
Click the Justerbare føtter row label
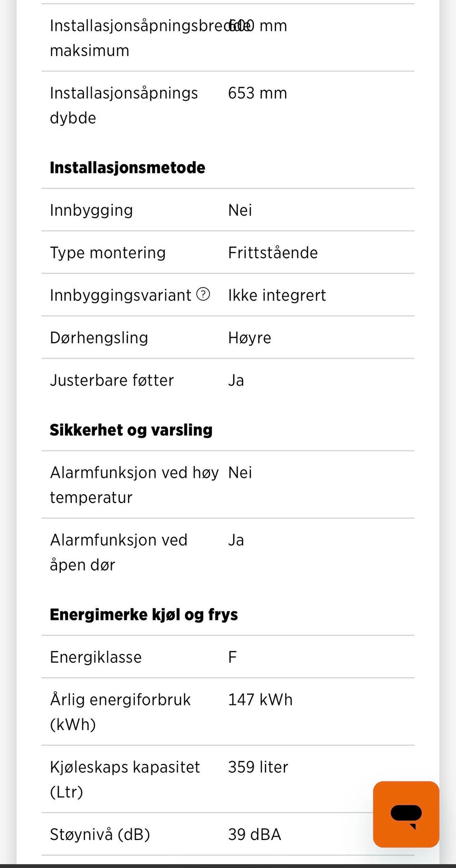(x=112, y=380)
